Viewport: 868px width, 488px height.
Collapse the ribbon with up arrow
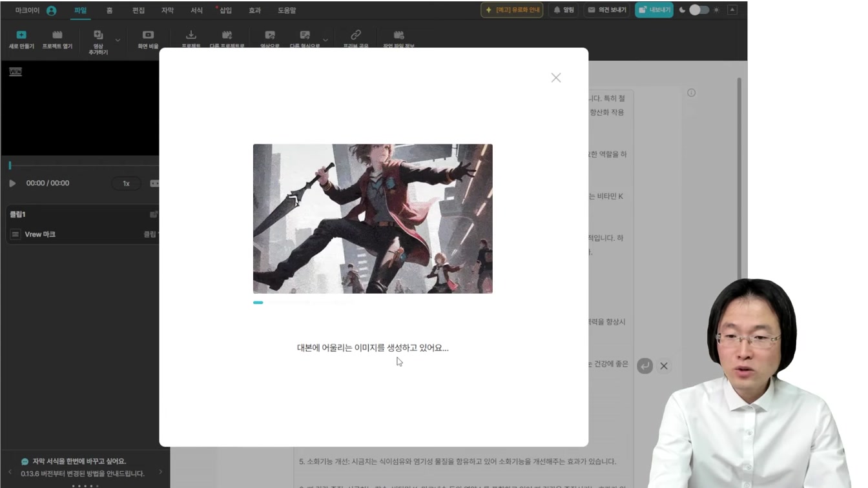tap(732, 10)
